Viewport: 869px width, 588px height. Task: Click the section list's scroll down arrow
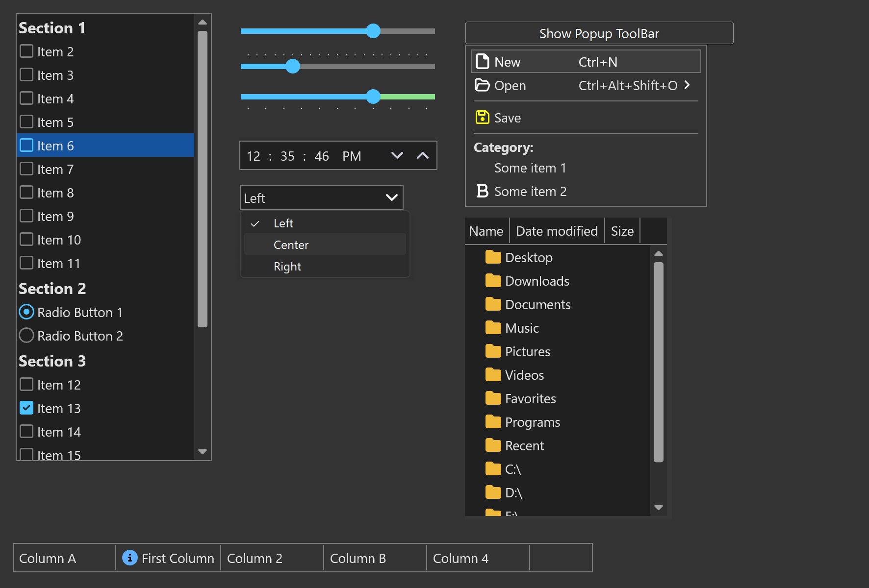(203, 451)
